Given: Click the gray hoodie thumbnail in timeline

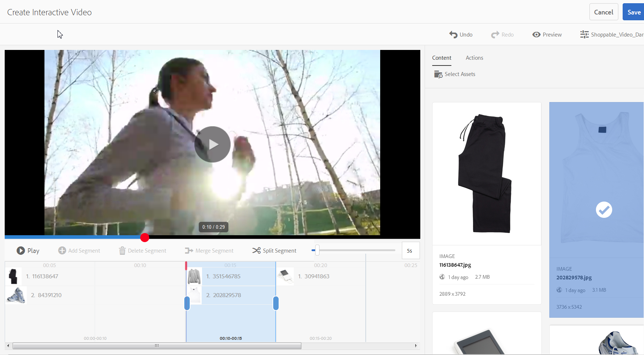Looking at the screenshot, I should pos(194,276).
